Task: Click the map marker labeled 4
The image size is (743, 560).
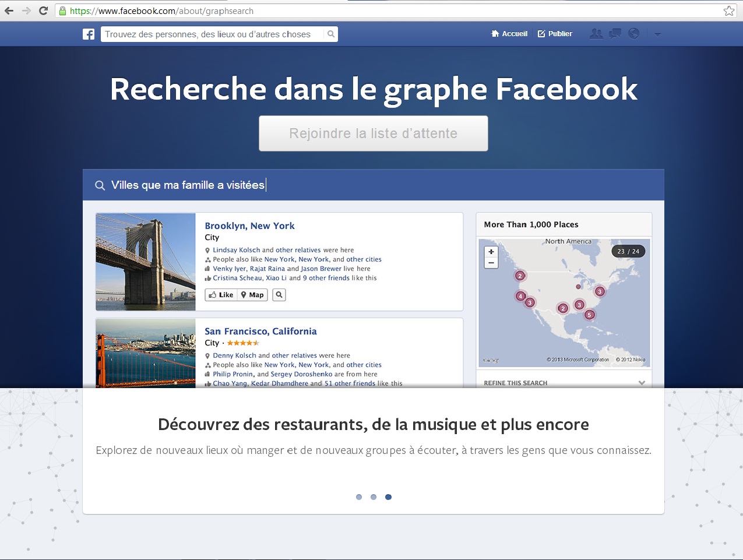Action: [x=520, y=296]
